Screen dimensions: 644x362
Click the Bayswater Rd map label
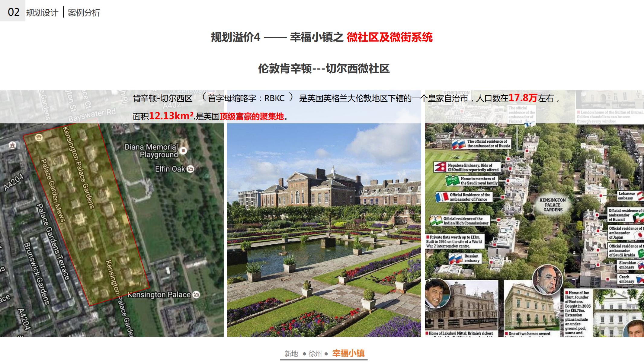click(92, 115)
